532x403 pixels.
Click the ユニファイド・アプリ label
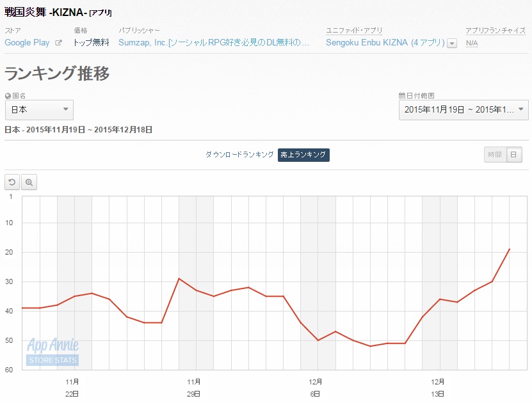[354, 31]
